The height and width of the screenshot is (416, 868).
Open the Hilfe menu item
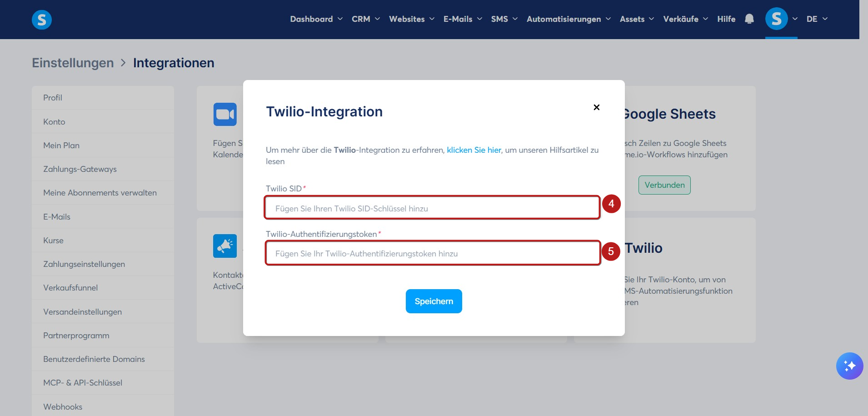tap(726, 19)
